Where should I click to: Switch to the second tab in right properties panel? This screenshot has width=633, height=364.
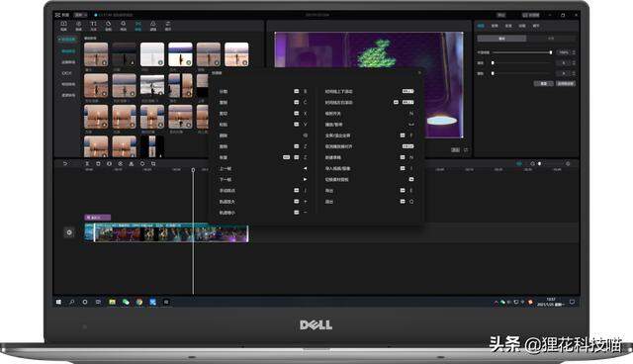point(495,26)
